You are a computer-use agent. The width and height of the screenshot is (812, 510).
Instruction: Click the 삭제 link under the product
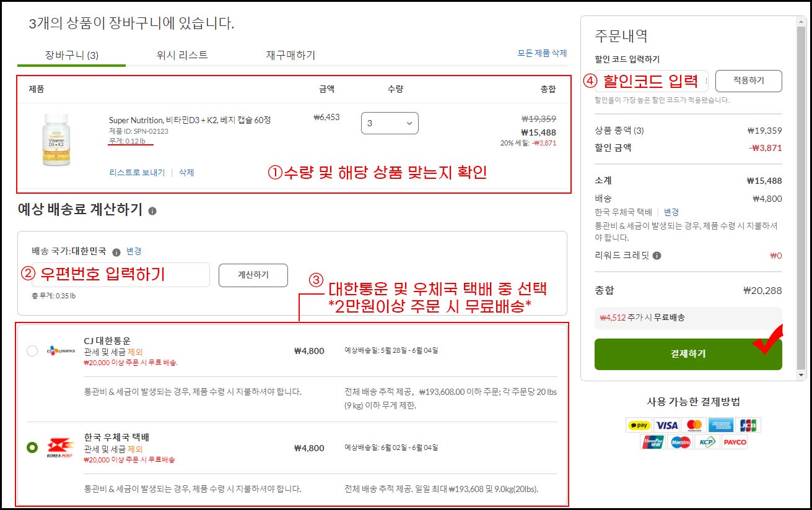click(x=186, y=172)
